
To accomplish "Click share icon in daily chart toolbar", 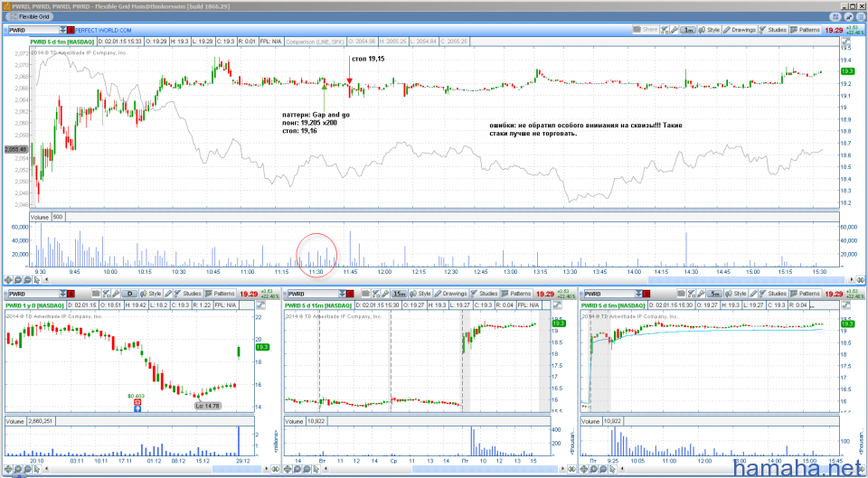I will point(97,294).
